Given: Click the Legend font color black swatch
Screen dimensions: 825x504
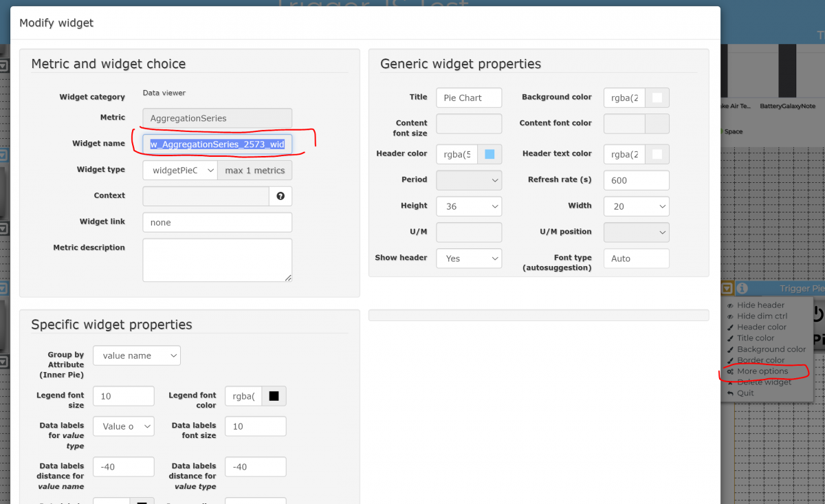Looking at the screenshot, I should coord(274,396).
